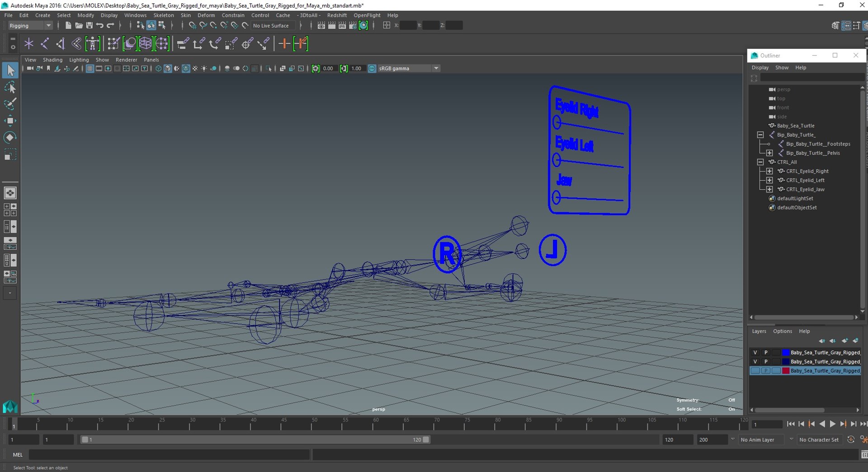This screenshot has width=868, height=472.
Task: Open the Skeleton menu
Action: tap(163, 15)
